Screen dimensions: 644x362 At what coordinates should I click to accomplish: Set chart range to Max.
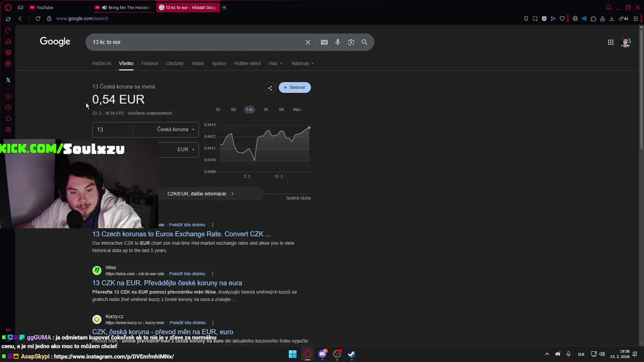[x=297, y=110]
